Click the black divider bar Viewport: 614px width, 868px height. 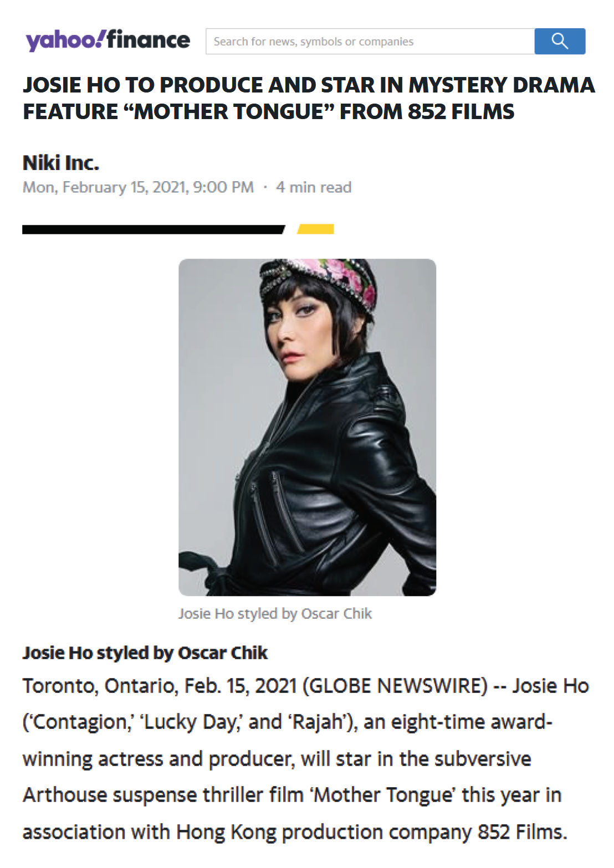click(x=153, y=229)
